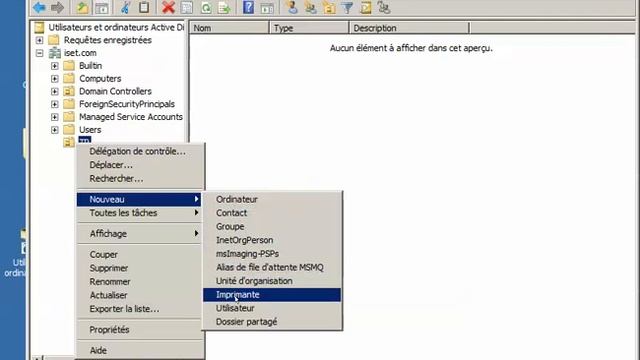
Task: Select the iset.com domain label
Action: [80, 53]
